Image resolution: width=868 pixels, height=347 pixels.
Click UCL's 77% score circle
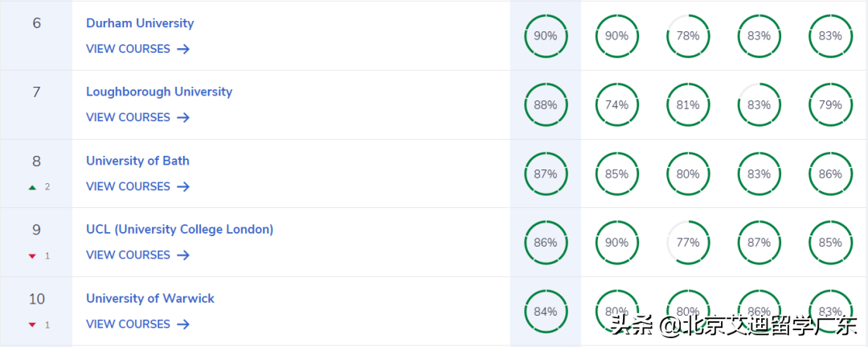coord(688,242)
